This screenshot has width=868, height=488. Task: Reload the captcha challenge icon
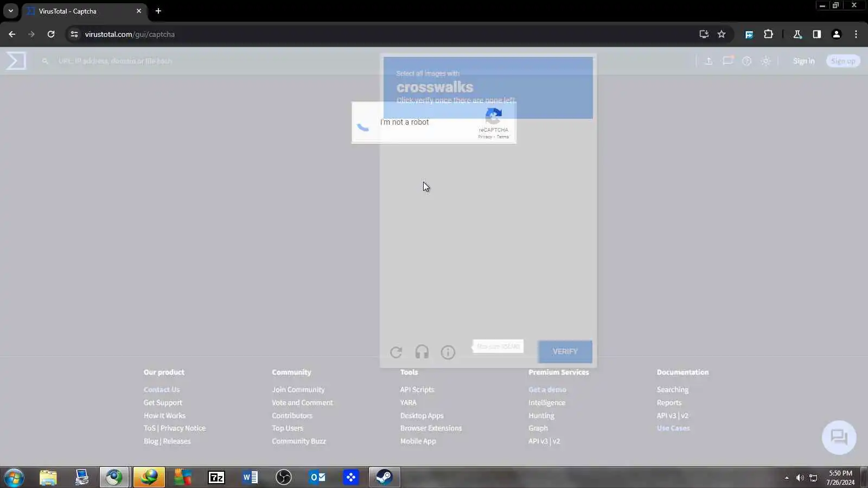396,352
